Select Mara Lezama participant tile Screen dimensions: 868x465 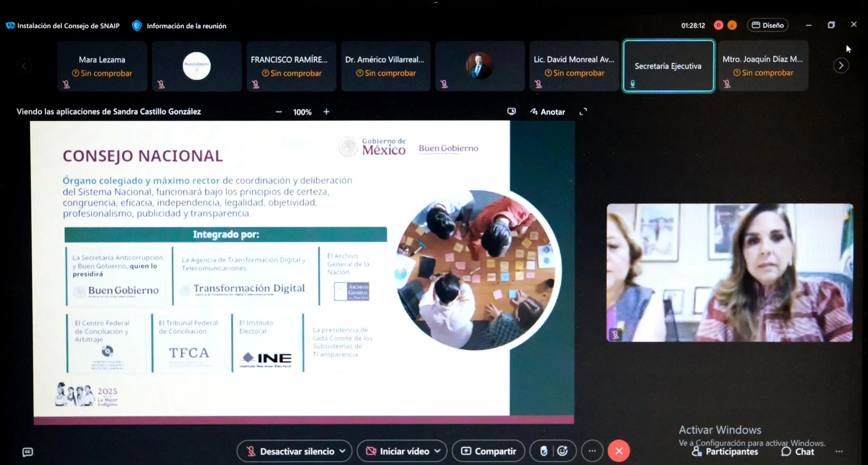[x=102, y=67]
